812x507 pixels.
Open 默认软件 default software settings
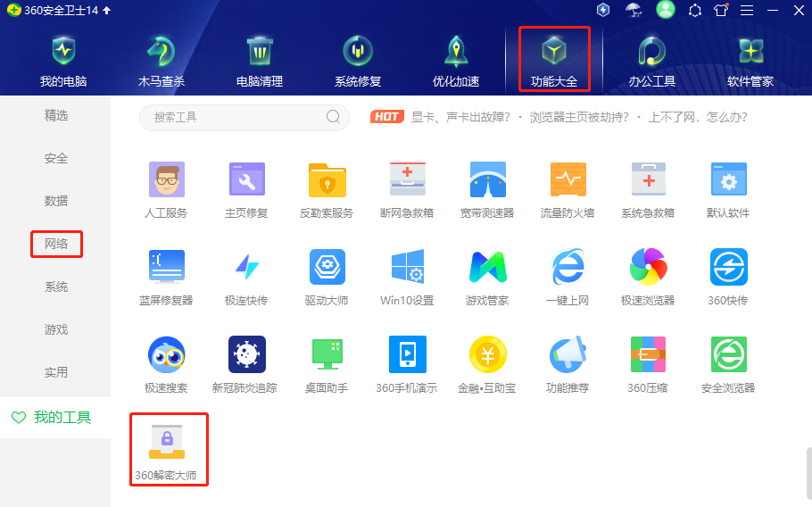(x=728, y=190)
